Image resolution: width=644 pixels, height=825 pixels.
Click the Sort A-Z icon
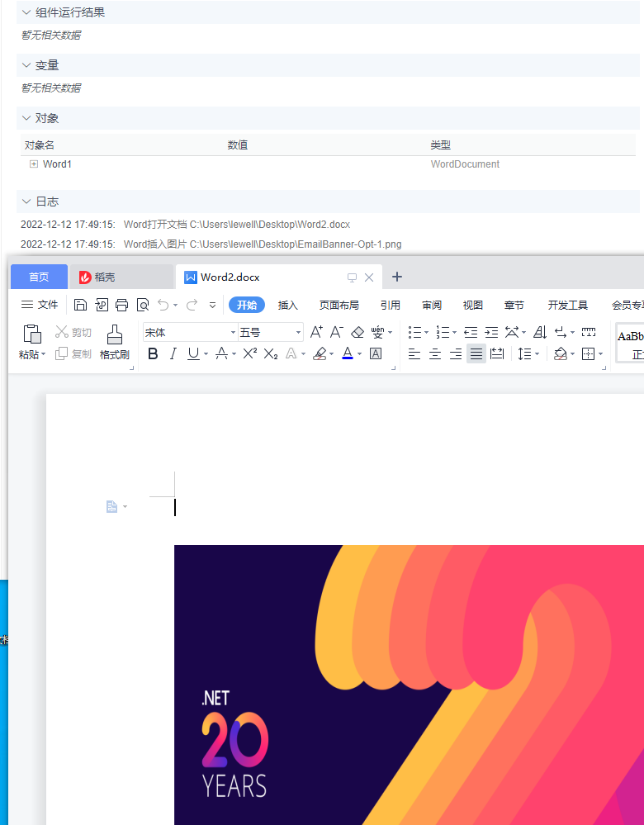click(540, 332)
